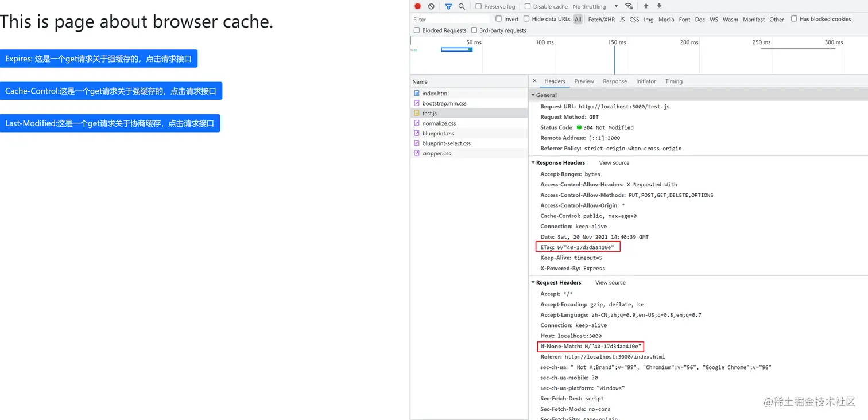Viewport: 868px width, 420px height.
Task: Enable the Preserve log checkbox
Action: [478, 6]
